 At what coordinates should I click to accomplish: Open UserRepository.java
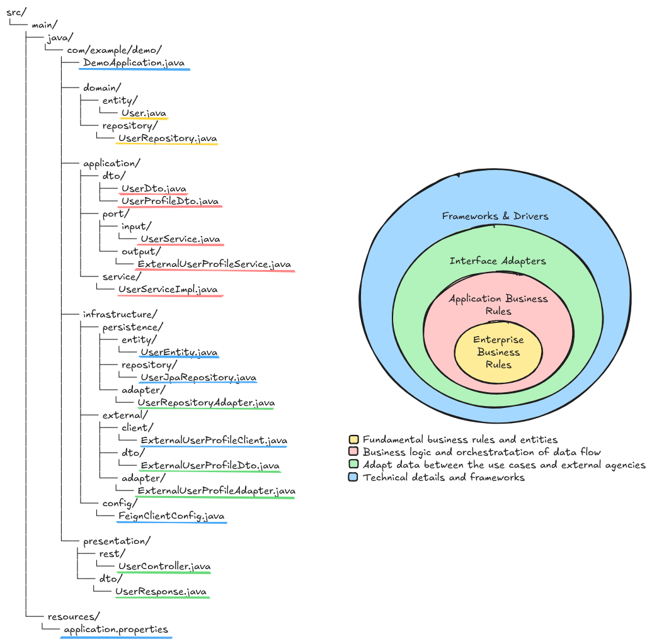(x=168, y=138)
